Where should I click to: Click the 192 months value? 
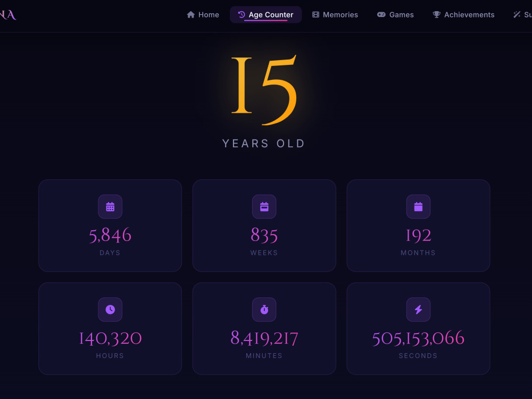418,235
